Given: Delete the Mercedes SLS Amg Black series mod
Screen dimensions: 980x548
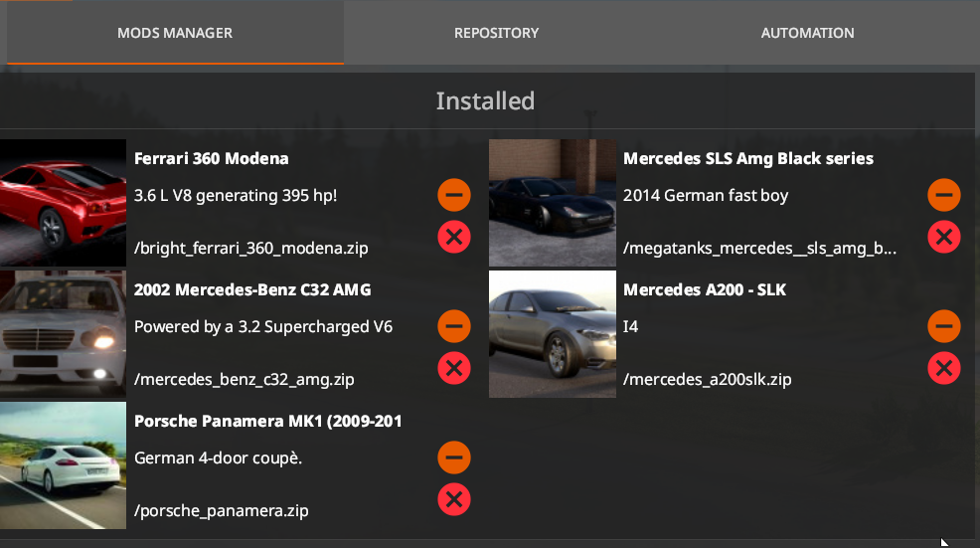Looking at the screenshot, I should pyautogui.click(x=944, y=237).
